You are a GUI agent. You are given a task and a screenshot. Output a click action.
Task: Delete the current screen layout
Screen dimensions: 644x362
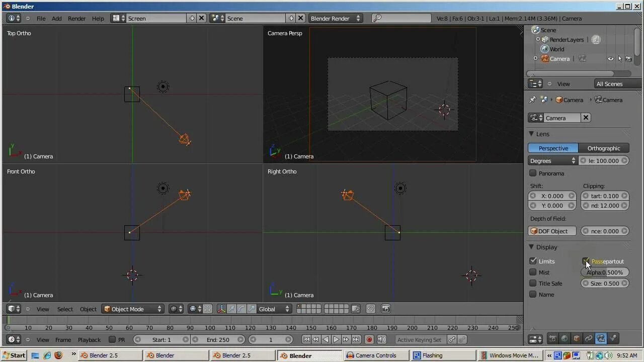tap(201, 18)
